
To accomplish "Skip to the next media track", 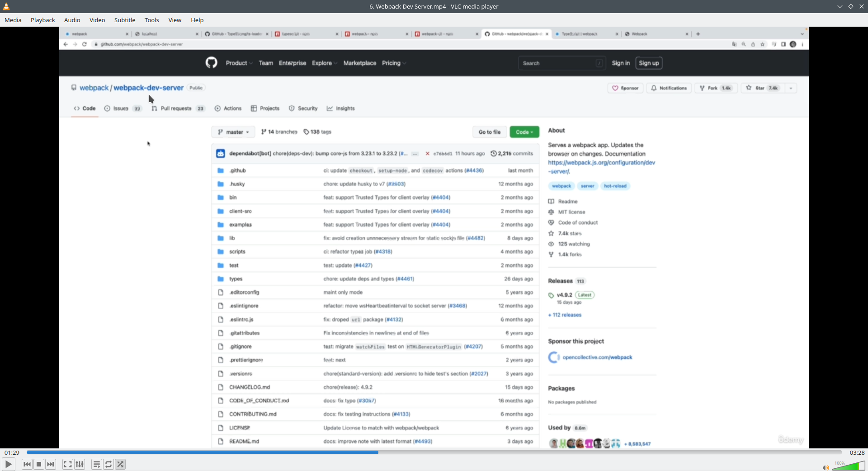I will coord(51,464).
